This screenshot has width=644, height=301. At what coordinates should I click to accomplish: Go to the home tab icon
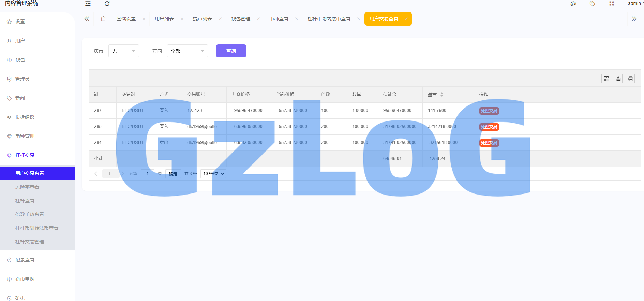click(x=103, y=19)
